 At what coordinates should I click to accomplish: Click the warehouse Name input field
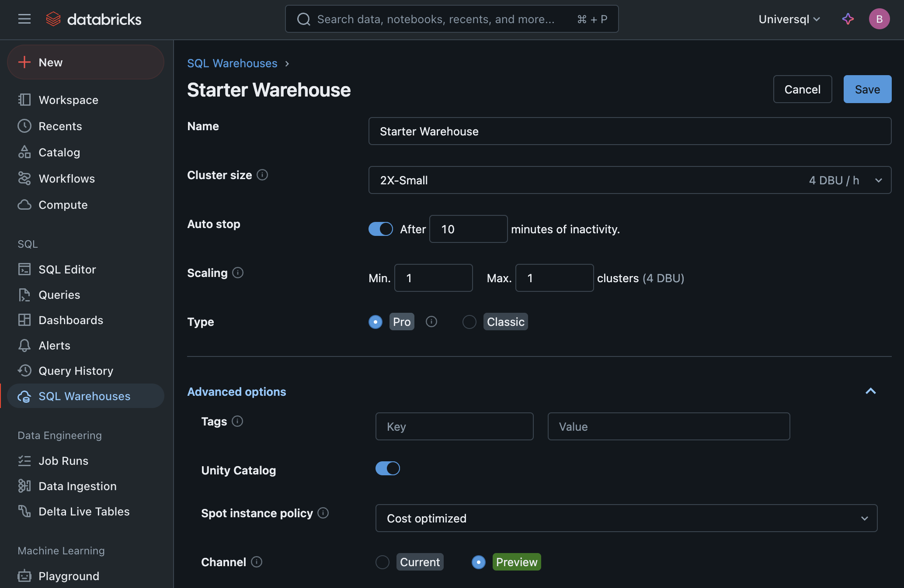point(630,131)
